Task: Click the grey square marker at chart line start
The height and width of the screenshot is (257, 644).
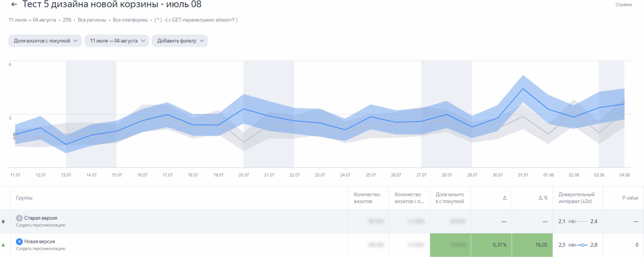Action: [15, 138]
